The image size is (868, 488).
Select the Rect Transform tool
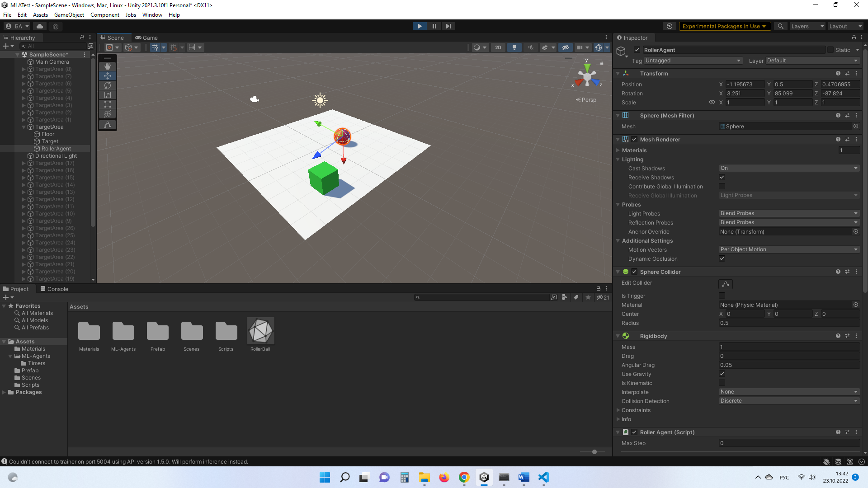point(107,104)
